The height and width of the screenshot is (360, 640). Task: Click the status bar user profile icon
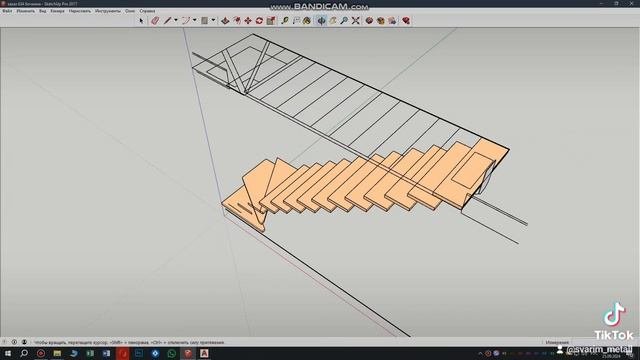click(24, 342)
